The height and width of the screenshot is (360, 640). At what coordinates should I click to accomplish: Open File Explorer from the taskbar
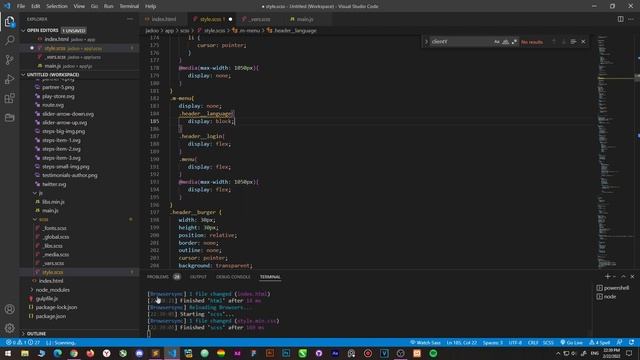(x=25, y=353)
